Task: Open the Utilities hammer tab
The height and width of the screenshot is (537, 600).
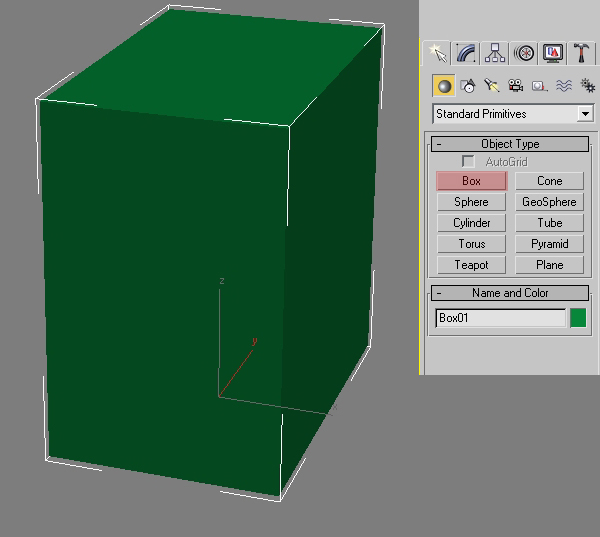Action: click(x=582, y=53)
